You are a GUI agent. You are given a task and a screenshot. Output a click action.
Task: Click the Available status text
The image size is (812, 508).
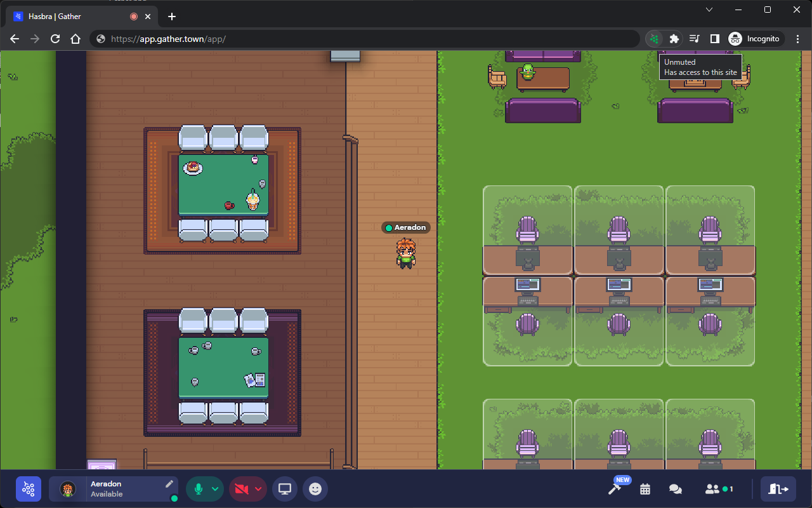[107, 494]
